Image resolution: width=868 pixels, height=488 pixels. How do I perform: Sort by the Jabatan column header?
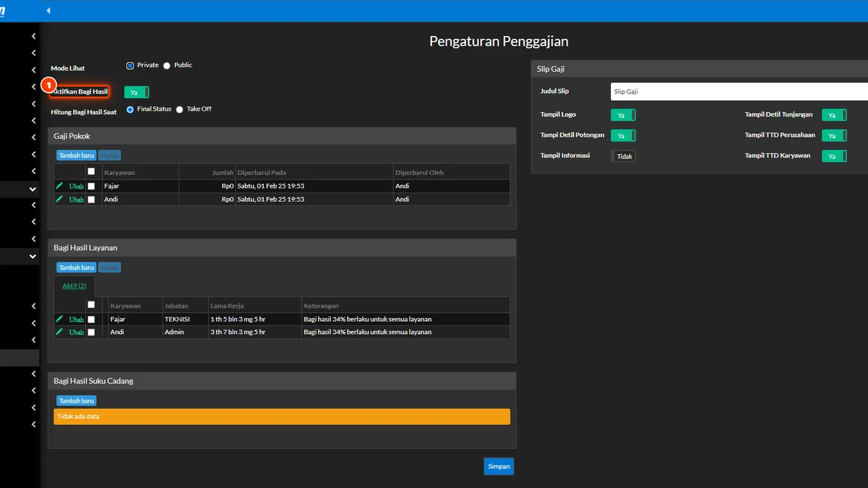185,306
